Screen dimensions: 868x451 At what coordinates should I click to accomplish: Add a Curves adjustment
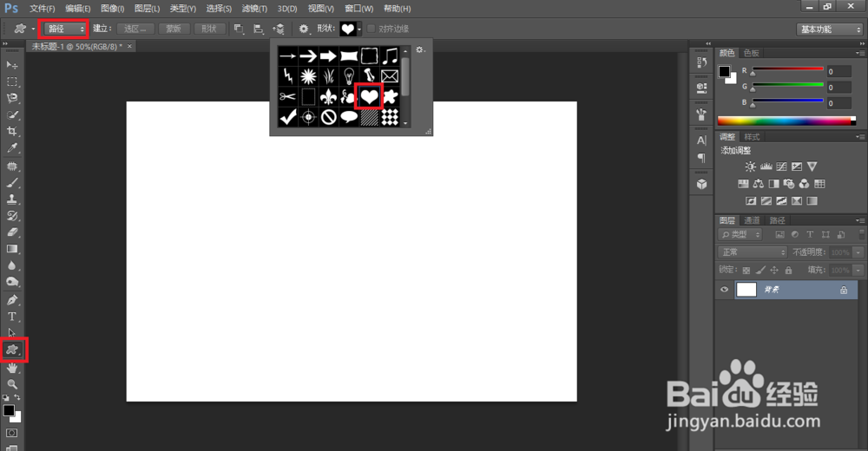pos(782,167)
